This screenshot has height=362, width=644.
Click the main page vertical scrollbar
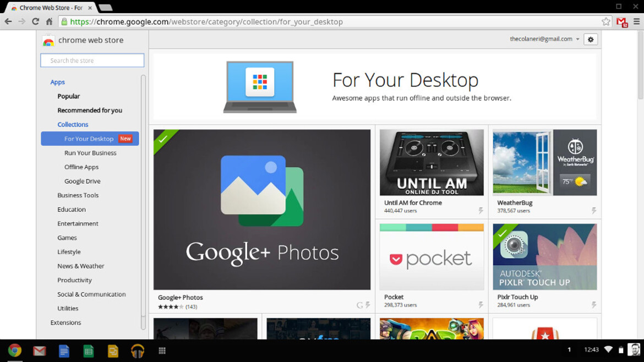[x=640, y=65]
